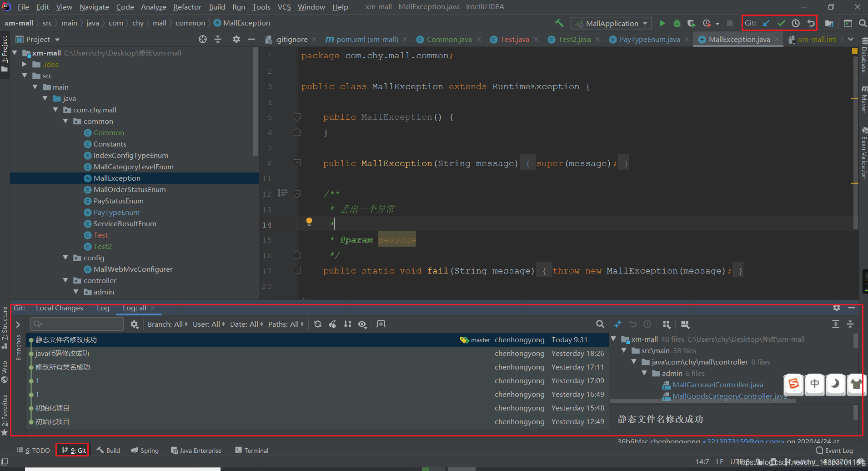Open the Git tool window settings gear

click(x=837, y=308)
